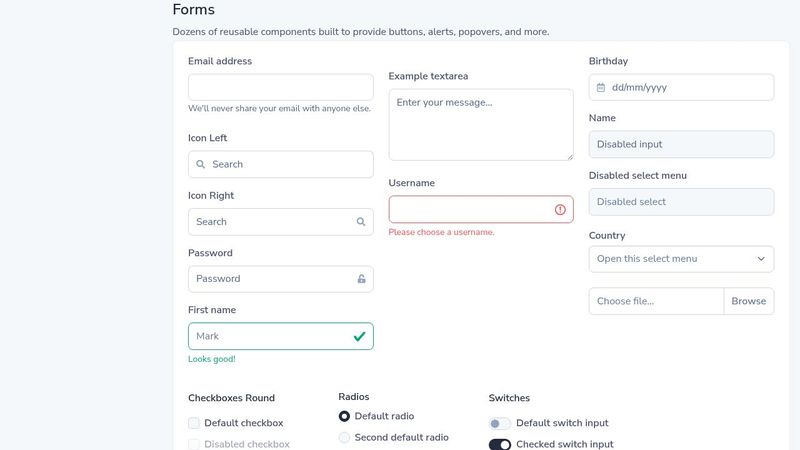Screen dimensions: 800x450
Task: Click the search magnifier icon in Icon Left field
Action: coord(201,164)
